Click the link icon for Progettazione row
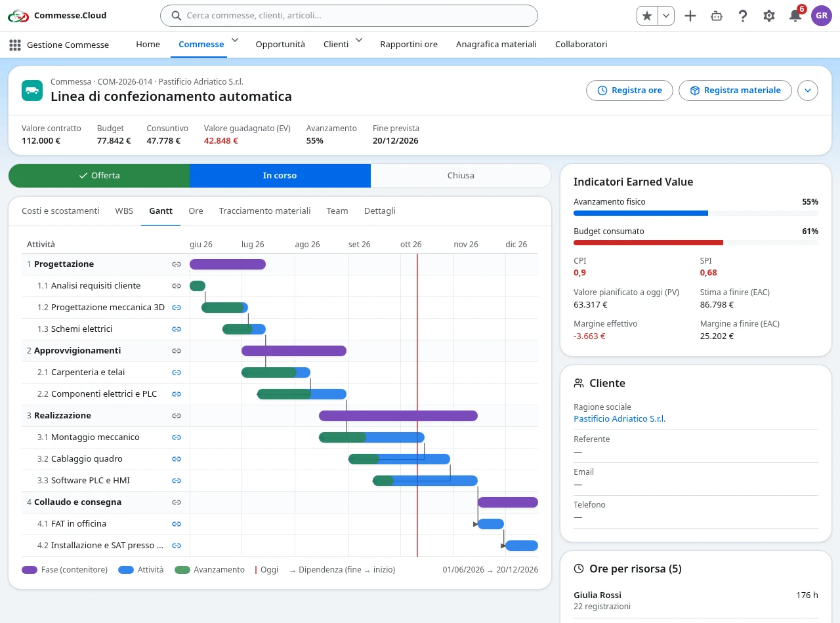 [177, 264]
